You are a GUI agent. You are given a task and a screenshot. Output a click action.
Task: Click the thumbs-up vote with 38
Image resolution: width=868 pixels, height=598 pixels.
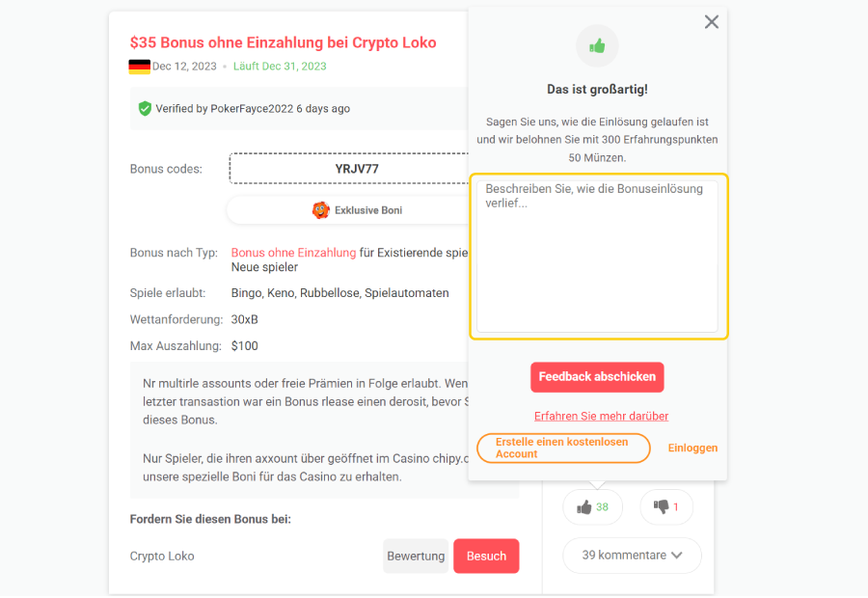click(592, 506)
